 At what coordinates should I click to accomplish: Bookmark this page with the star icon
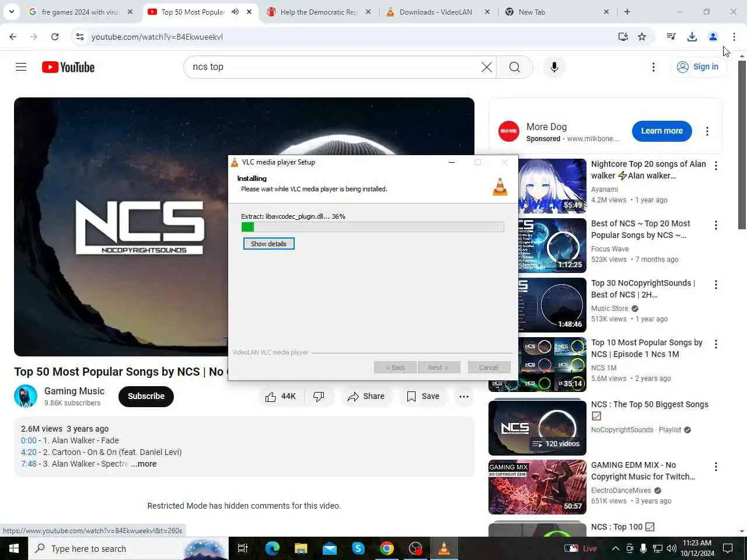642,37
